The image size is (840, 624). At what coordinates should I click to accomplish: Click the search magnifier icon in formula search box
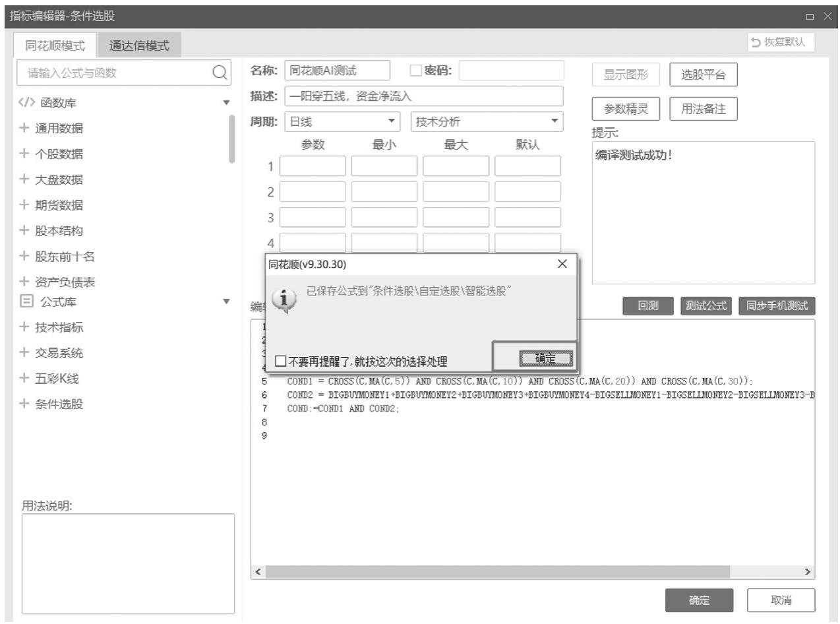[220, 73]
